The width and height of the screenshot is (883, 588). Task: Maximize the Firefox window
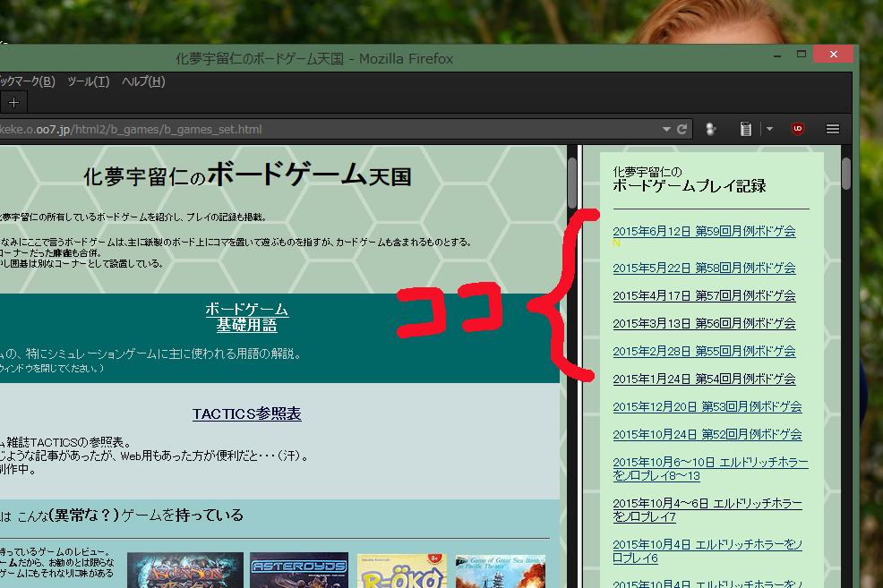point(802,54)
